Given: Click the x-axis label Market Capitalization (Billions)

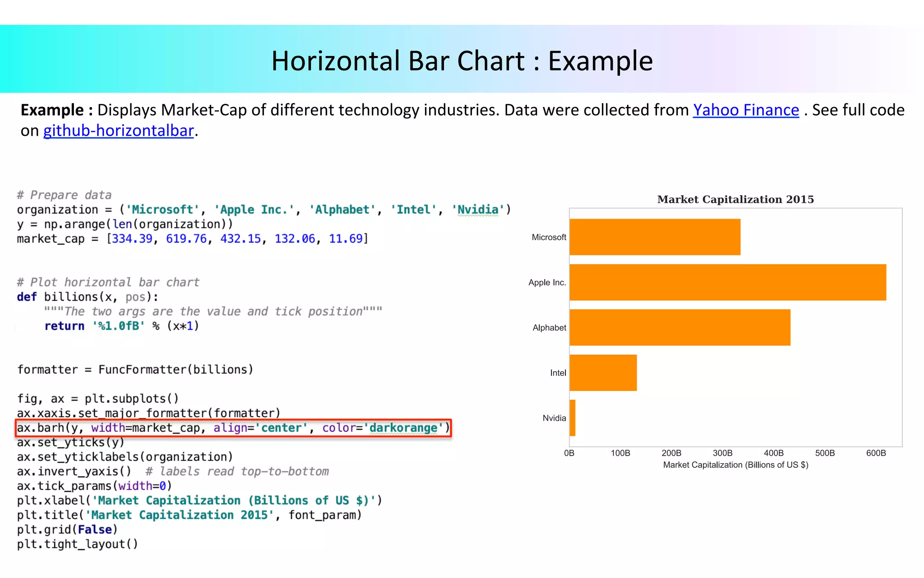Looking at the screenshot, I should pyautogui.click(x=735, y=465).
